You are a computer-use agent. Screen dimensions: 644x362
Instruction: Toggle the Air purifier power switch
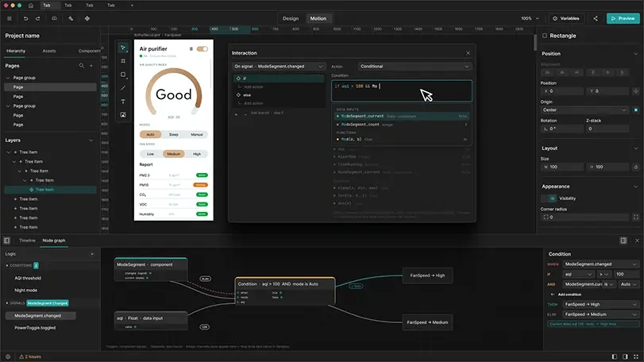click(202, 49)
